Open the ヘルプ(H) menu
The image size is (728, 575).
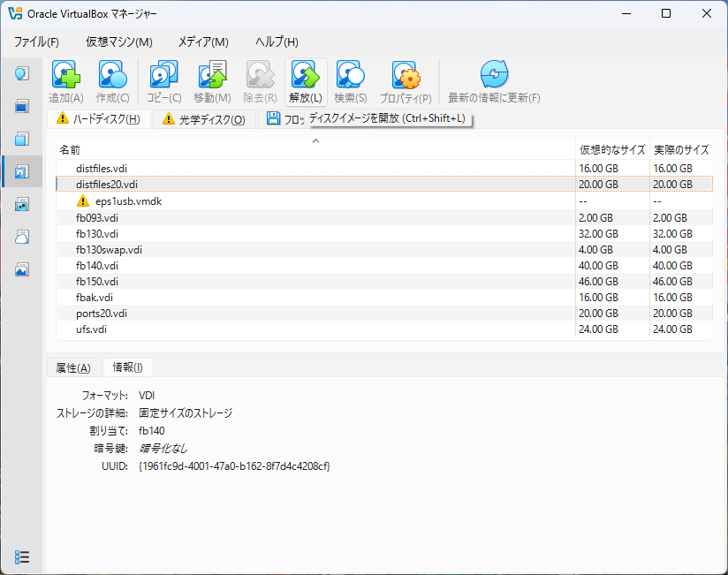(277, 42)
